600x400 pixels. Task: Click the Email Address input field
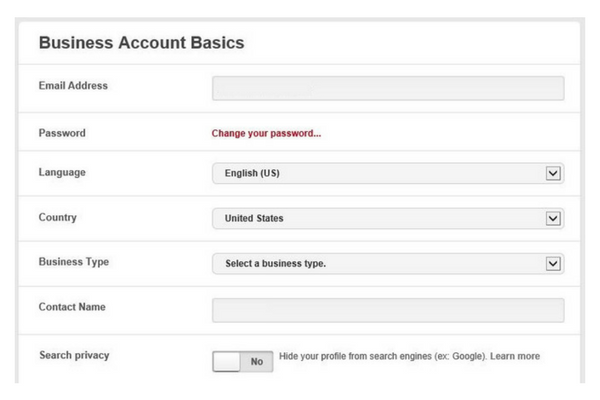388,89
